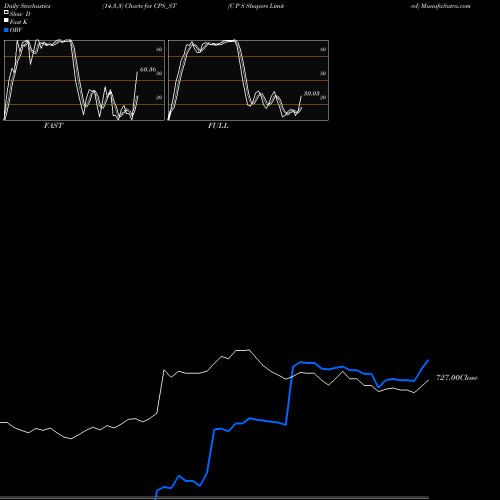Click the 50 level label in FULL chart
Viewport: 500px width, 500px height.
(x=323, y=73)
